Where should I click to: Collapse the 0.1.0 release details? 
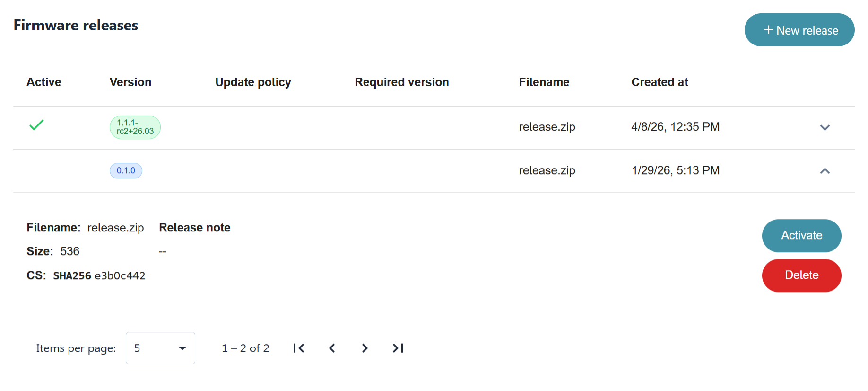[x=825, y=171]
